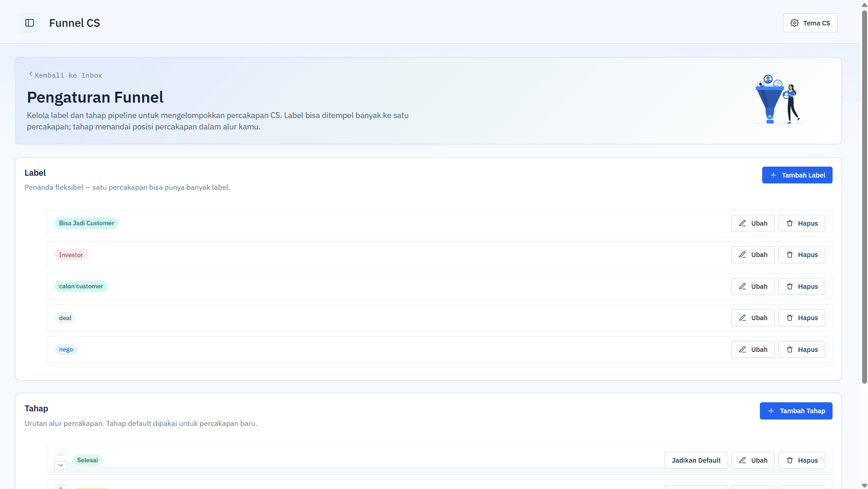Delete the calon customer label
The width and height of the screenshot is (868, 489).
[x=801, y=286]
